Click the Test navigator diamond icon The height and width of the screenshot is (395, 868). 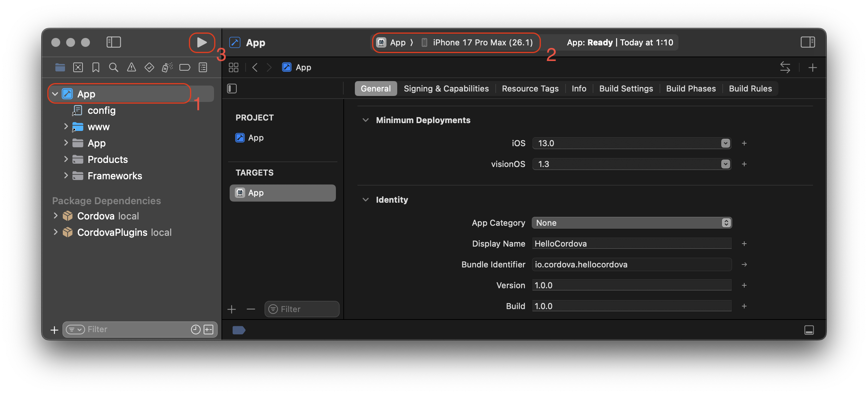[149, 67]
